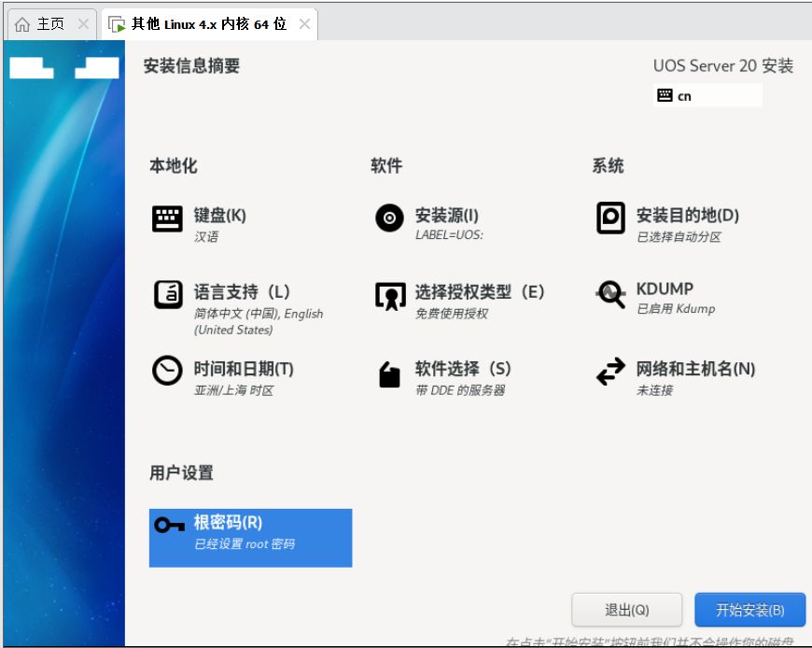Click the cn keyboard layout indicator
The image size is (812, 648).
(707, 95)
